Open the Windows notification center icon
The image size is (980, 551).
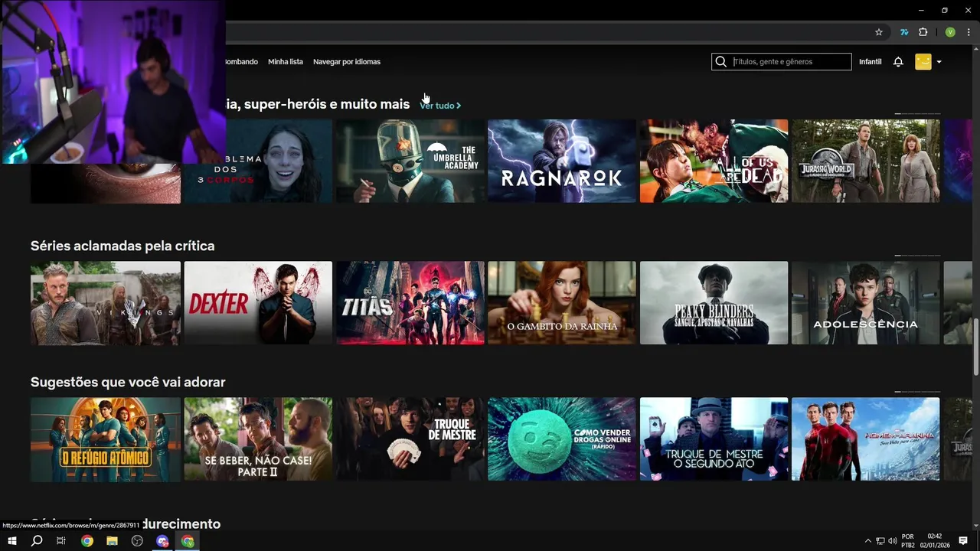(963, 541)
